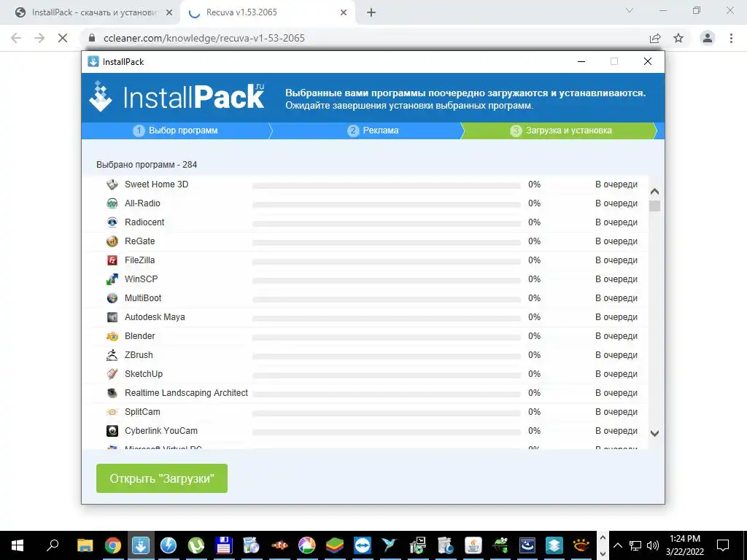Viewport: 747px width, 560px height.
Task: Click the network tray icon
Action: coord(635,545)
